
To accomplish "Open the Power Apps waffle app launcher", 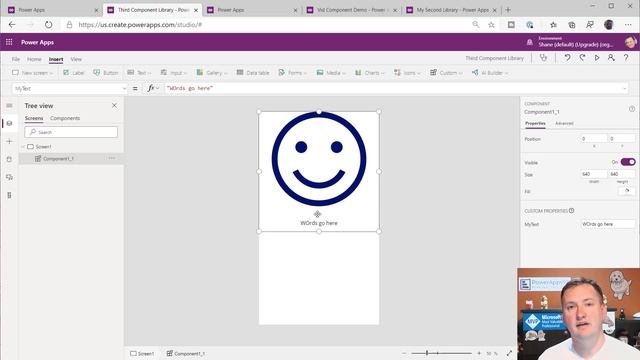I will tap(9, 42).
